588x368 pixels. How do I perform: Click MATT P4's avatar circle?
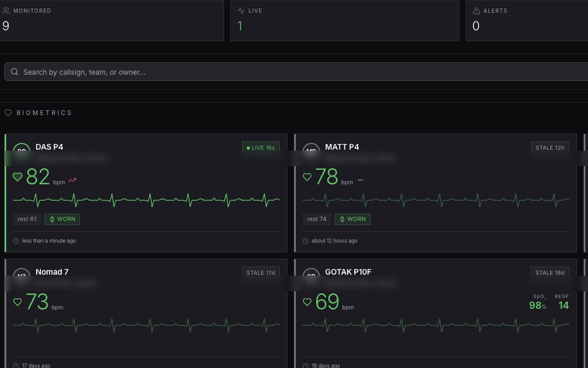(311, 151)
